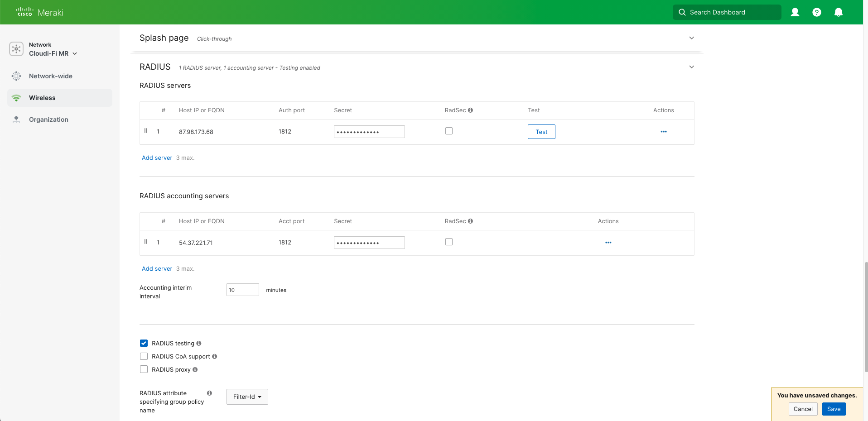Image resolution: width=868 pixels, height=421 pixels.
Task: Click the help question mark icon
Action: point(817,12)
